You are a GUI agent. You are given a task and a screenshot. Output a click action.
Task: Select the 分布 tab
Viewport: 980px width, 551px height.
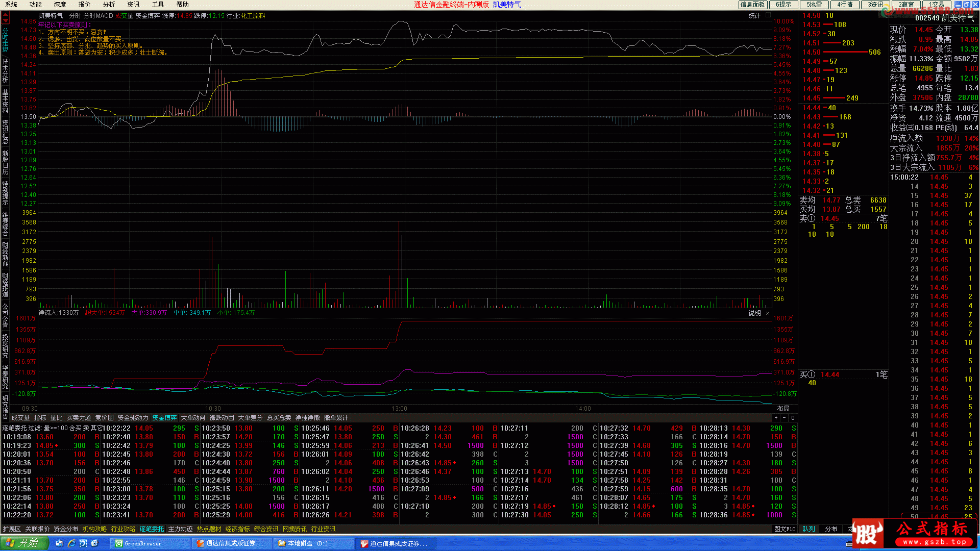click(x=831, y=529)
